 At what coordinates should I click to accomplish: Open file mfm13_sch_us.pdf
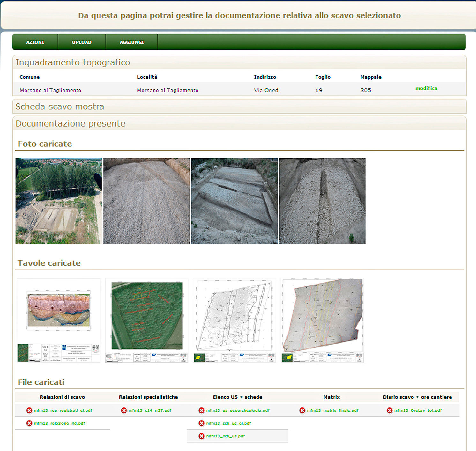pyautogui.click(x=226, y=436)
